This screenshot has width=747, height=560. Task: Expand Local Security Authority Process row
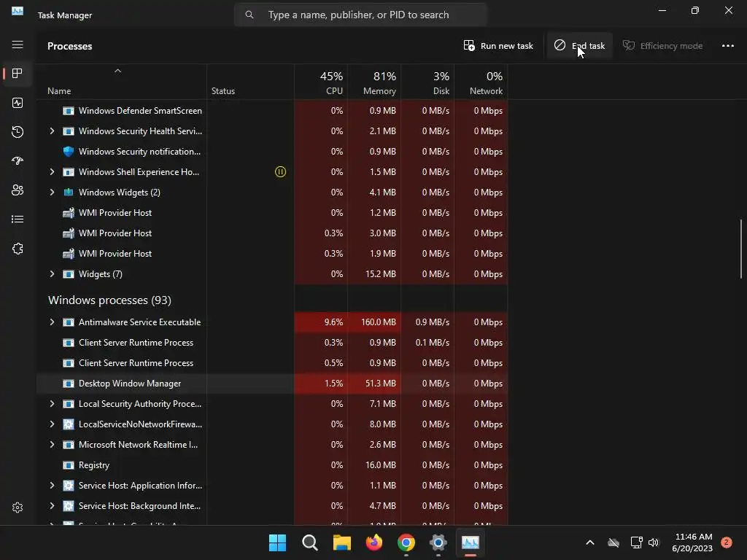pyautogui.click(x=52, y=404)
